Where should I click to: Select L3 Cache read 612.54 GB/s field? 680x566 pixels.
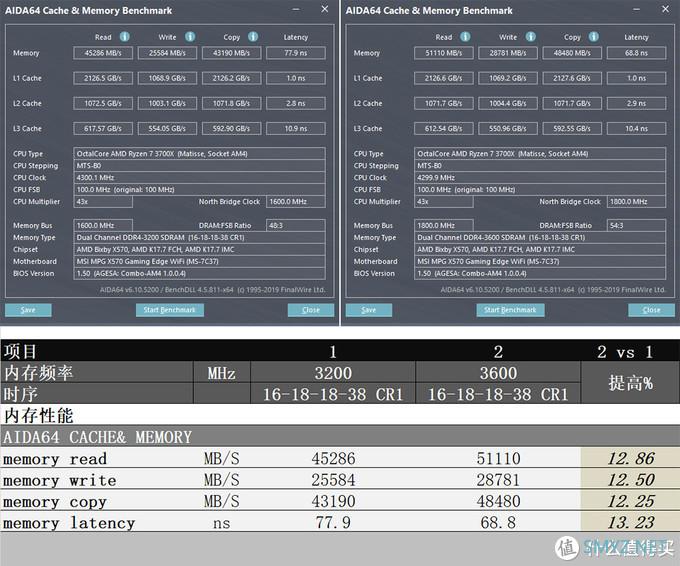point(443,129)
